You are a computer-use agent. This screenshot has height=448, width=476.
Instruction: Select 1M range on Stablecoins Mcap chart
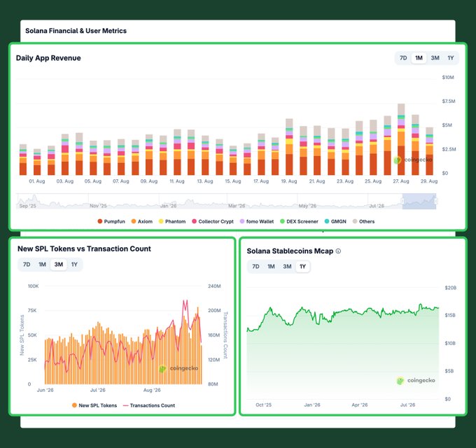click(271, 267)
